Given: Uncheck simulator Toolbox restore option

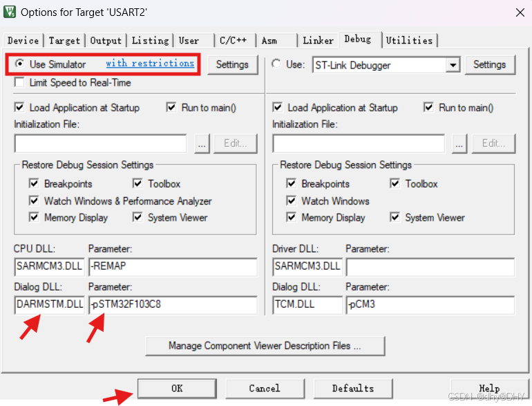Looking at the screenshot, I should tap(137, 183).
